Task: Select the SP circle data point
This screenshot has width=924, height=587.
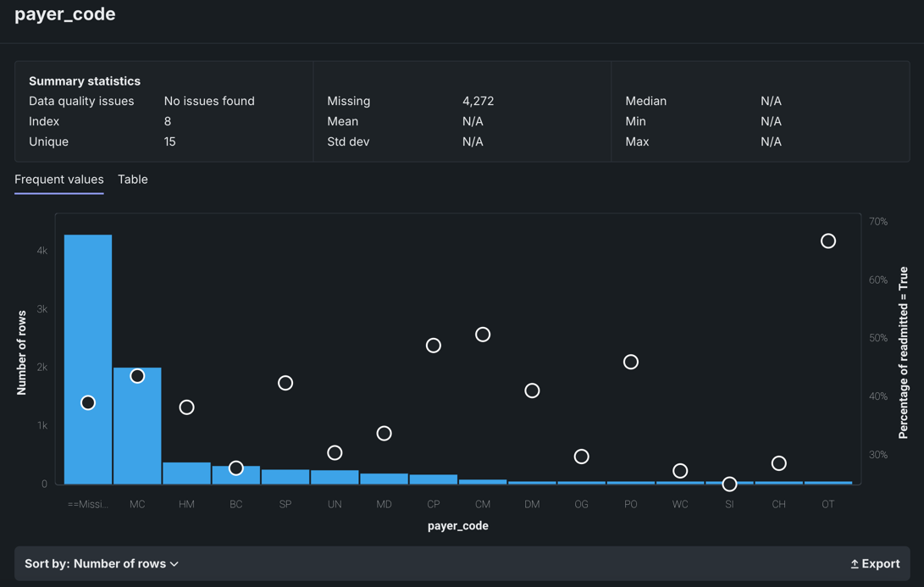Action: click(285, 383)
